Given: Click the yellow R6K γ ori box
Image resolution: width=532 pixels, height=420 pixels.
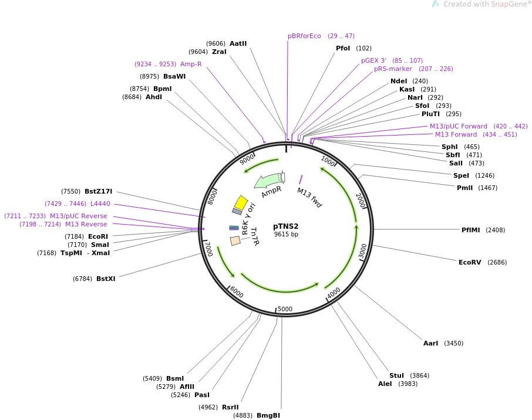Looking at the screenshot, I should [241, 201].
